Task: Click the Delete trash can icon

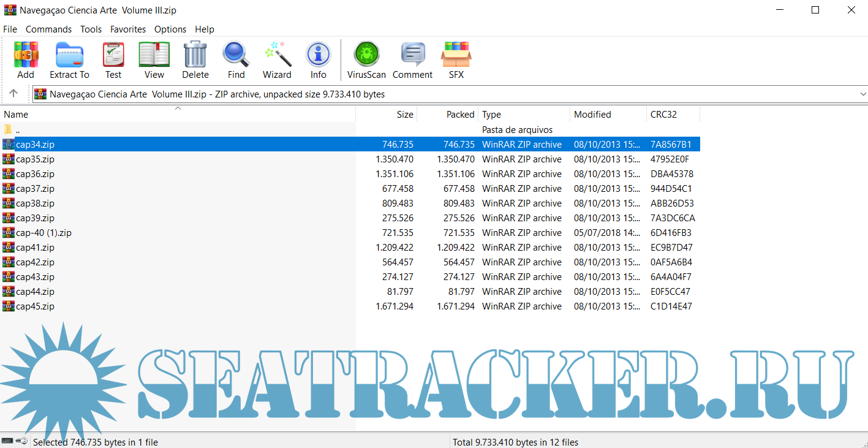Action: 195,60
